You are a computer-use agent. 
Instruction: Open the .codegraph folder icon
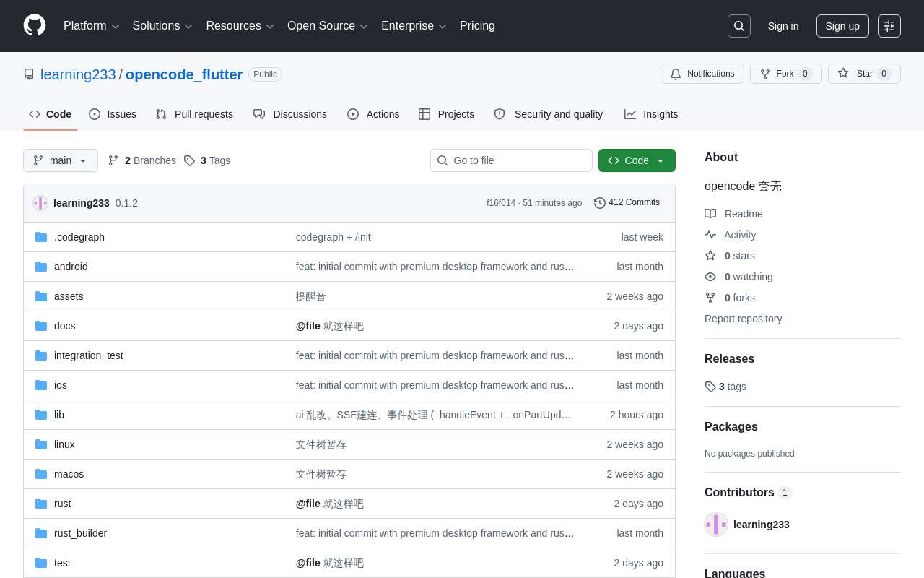coord(41,237)
